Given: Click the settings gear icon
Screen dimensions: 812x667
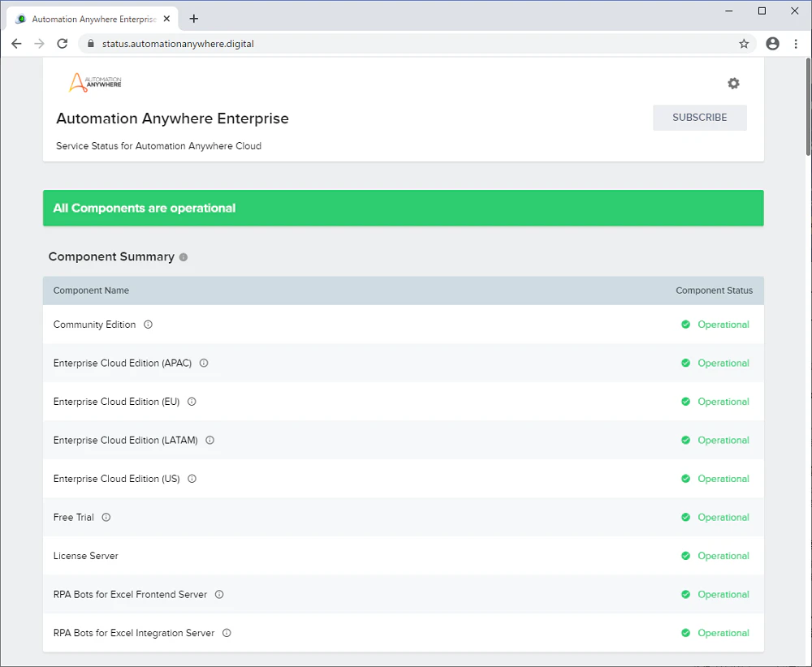Looking at the screenshot, I should point(733,84).
